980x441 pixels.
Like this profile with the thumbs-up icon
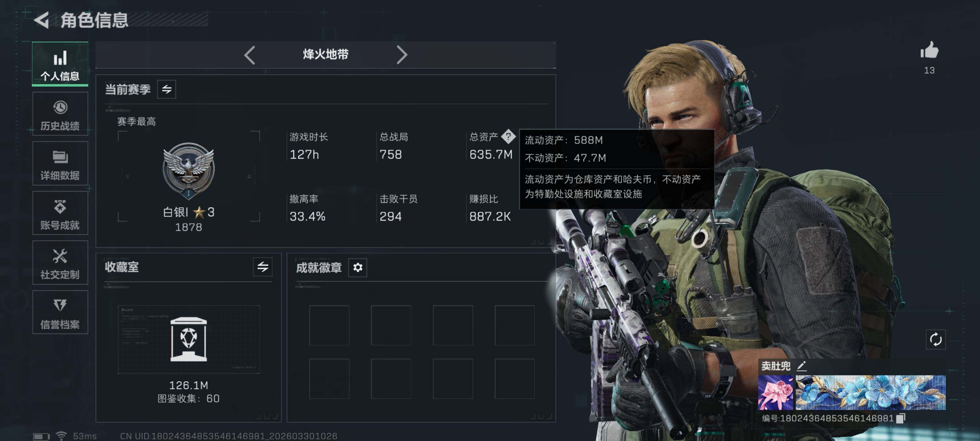point(929,50)
